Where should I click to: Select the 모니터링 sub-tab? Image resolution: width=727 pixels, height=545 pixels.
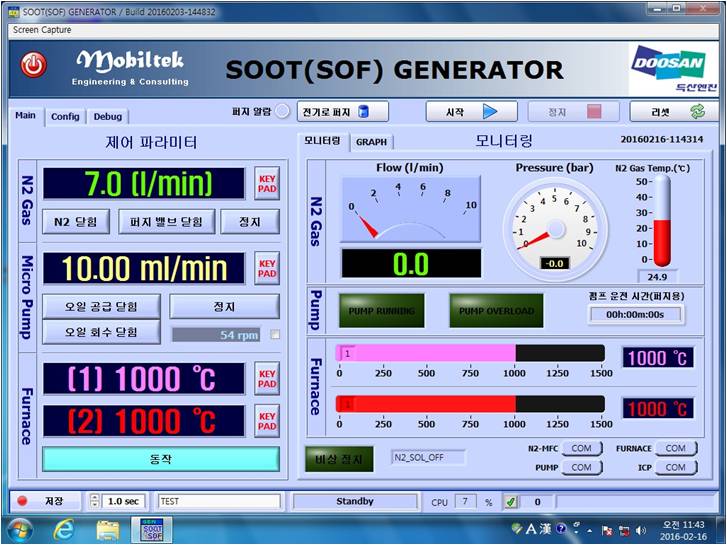point(322,141)
